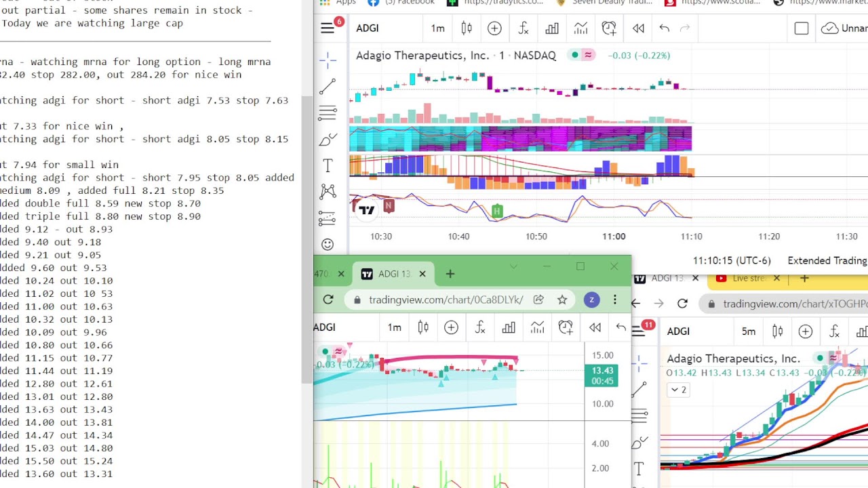
Task: Reload page in bottom-right Chrome window
Action: pyautogui.click(x=682, y=304)
